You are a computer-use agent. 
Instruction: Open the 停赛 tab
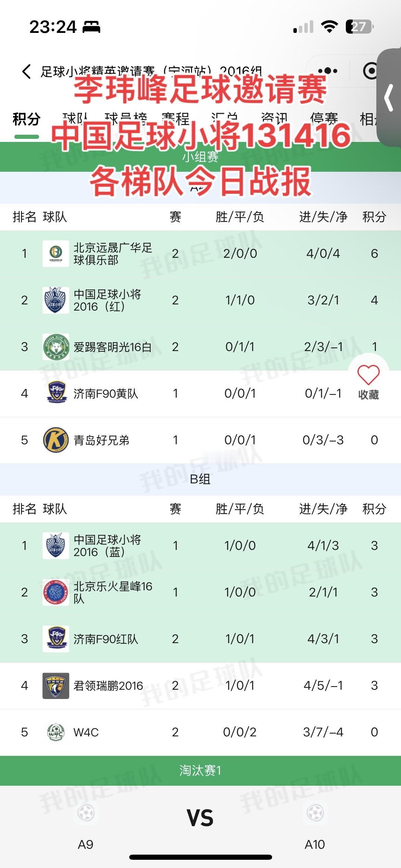[x=324, y=120]
